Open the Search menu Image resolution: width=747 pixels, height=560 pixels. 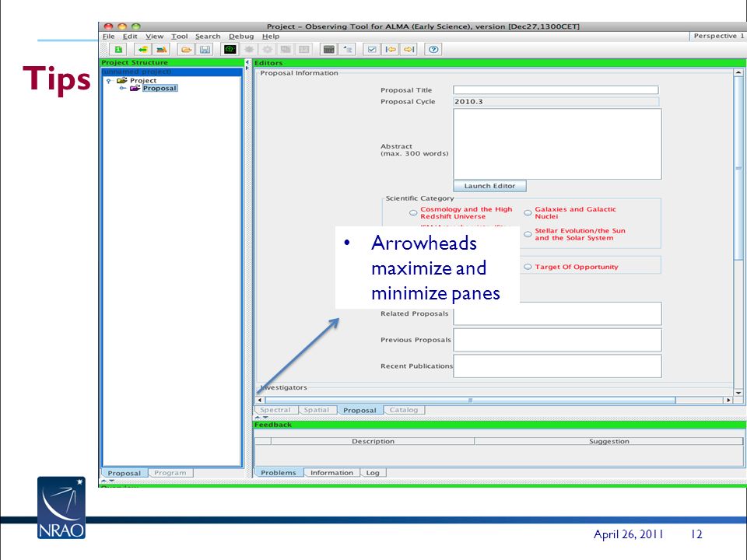(208, 37)
